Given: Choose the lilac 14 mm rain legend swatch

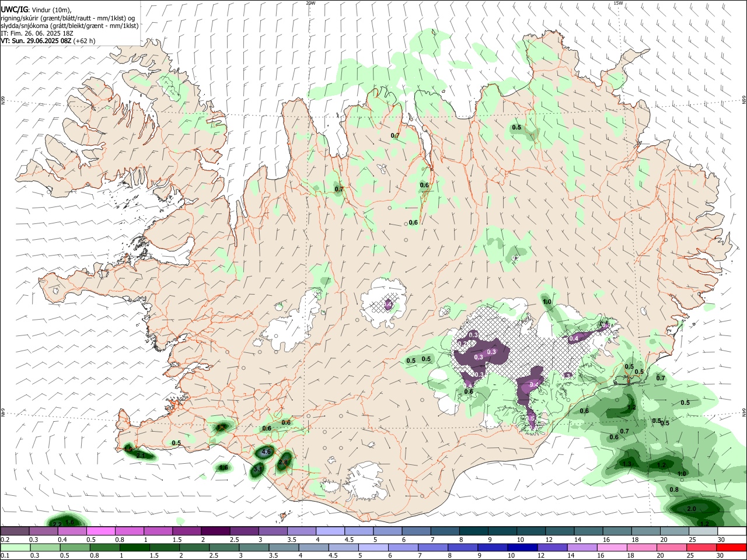Looking at the screenshot, I should pyautogui.click(x=582, y=547).
